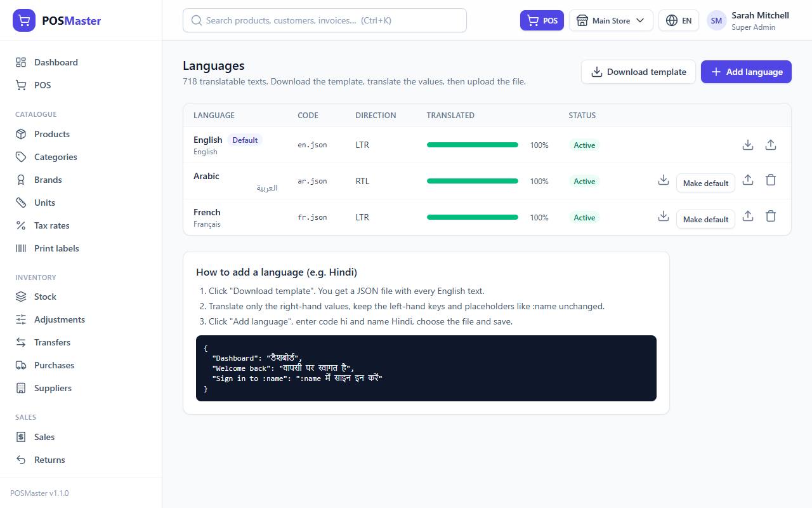Click the English translation progress bar
The image size is (812, 508).
coord(473,145)
